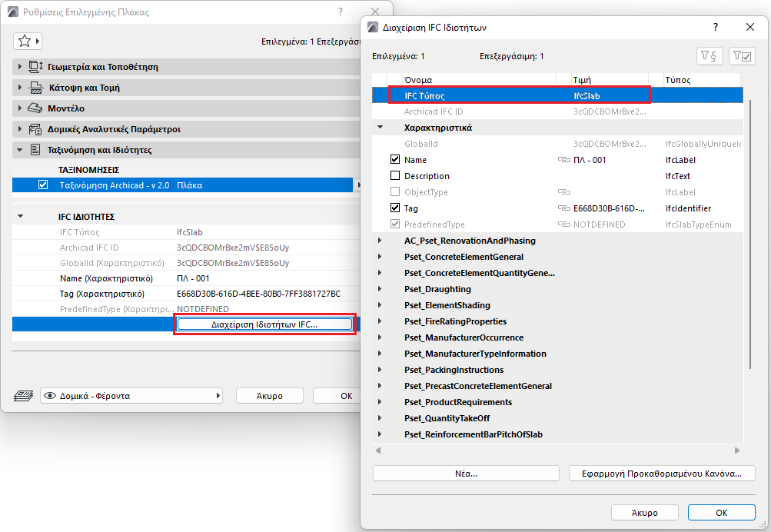Click the Γεωμετρία και Τοποθέτηση panel icon
Viewport: 771px width, 532px height.
point(36,66)
